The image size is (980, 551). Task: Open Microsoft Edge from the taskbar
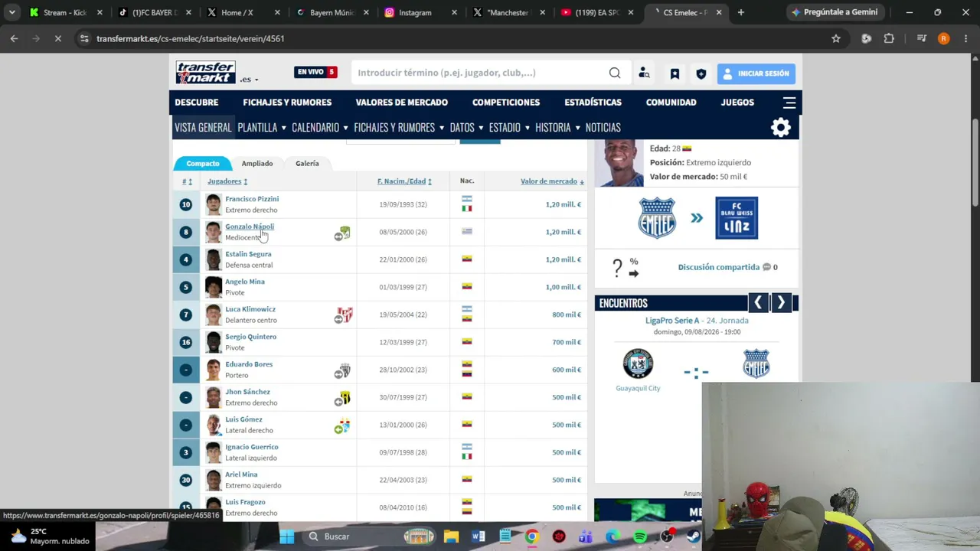tap(612, 536)
